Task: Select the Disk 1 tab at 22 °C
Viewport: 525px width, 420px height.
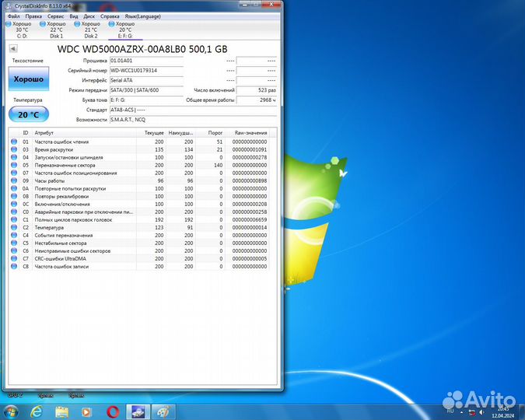Action: (57, 30)
